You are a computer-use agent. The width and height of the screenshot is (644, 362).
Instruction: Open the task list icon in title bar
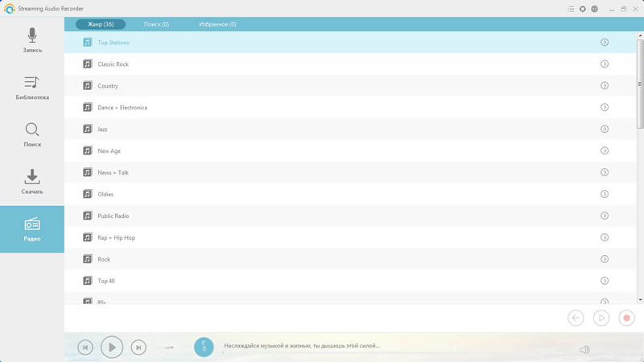tap(571, 9)
